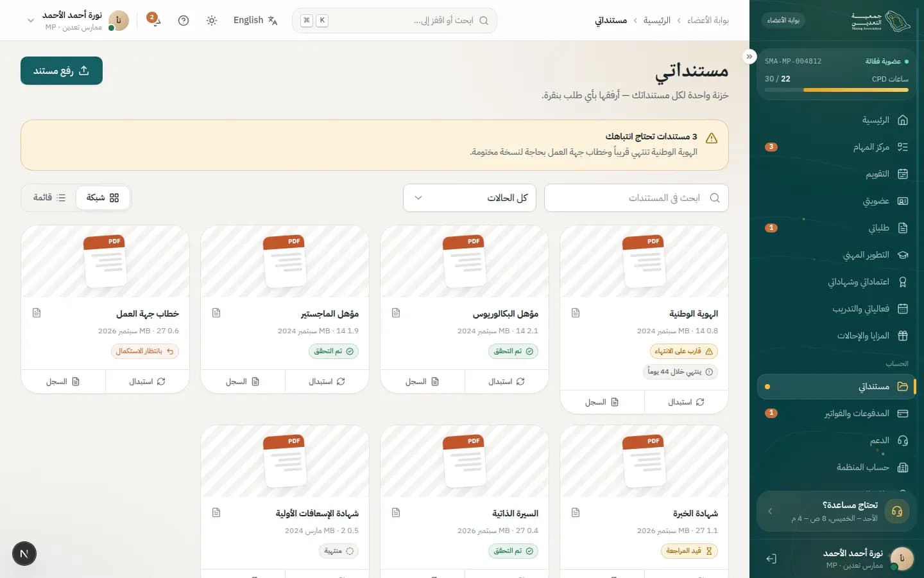This screenshot has width=924, height=578.
Task: Click the المزايا والإحالات gift icon
Action: [x=903, y=336]
